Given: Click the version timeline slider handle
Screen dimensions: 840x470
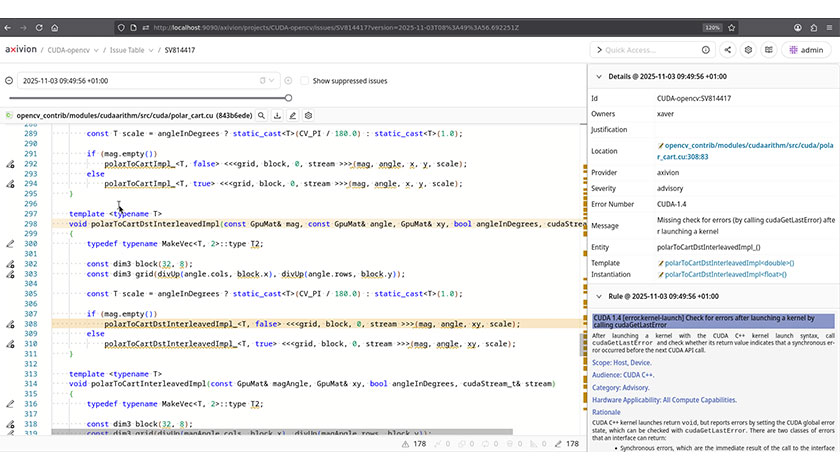Looking at the screenshot, I should coord(289,98).
